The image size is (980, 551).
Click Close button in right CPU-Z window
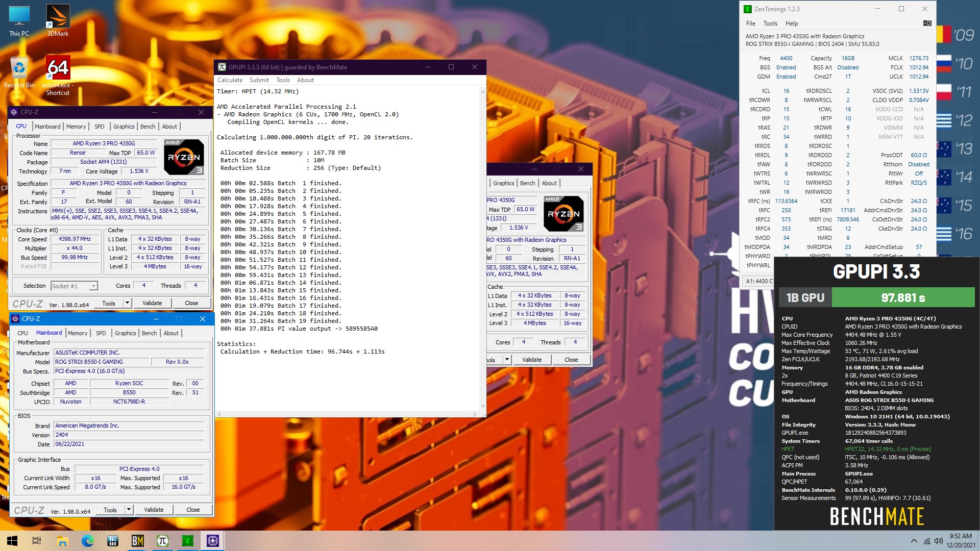pyautogui.click(x=571, y=360)
